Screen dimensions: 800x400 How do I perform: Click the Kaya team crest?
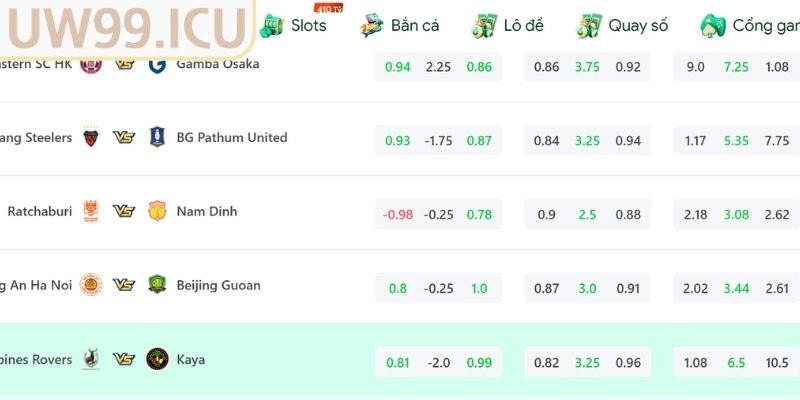click(156, 359)
